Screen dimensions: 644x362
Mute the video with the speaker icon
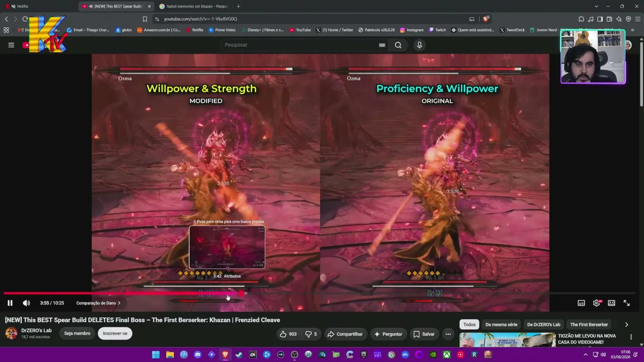coord(26,303)
